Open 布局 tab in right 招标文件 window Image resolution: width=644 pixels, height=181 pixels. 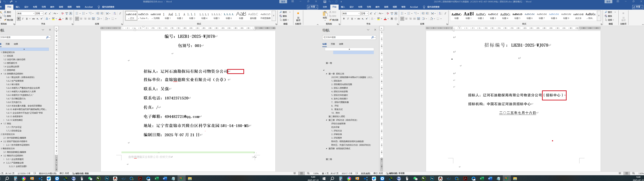pyautogui.click(x=360, y=7)
